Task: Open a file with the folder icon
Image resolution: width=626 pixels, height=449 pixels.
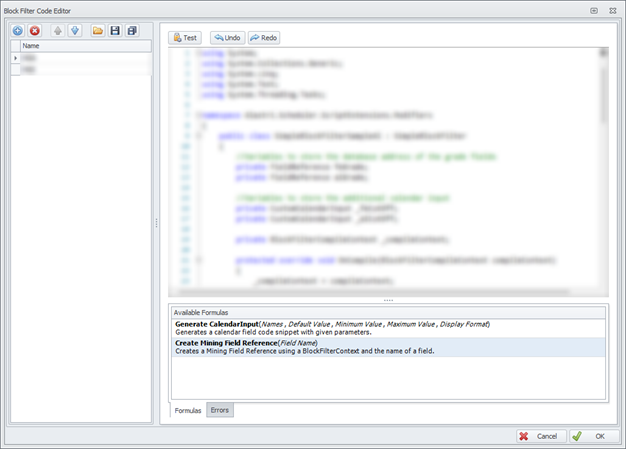Action: tap(98, 31)
